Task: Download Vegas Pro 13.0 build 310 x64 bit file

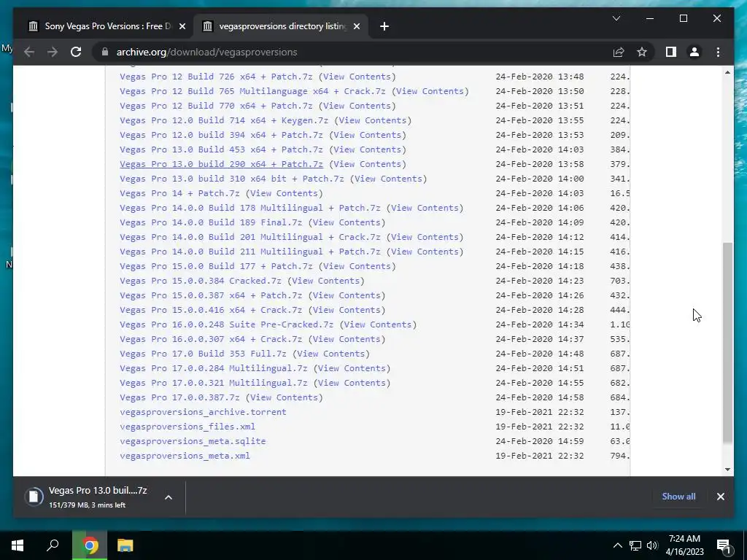Action: (232, 179)
